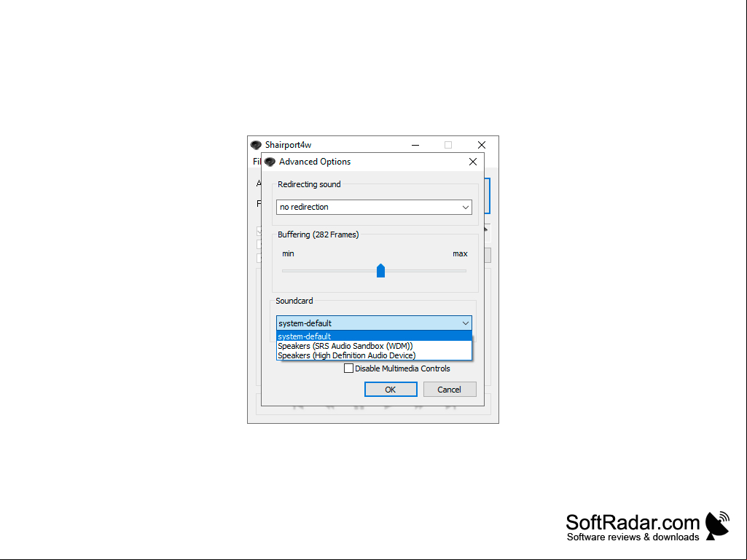Dismiss dialog with the Cancel button

pos(449,390)
